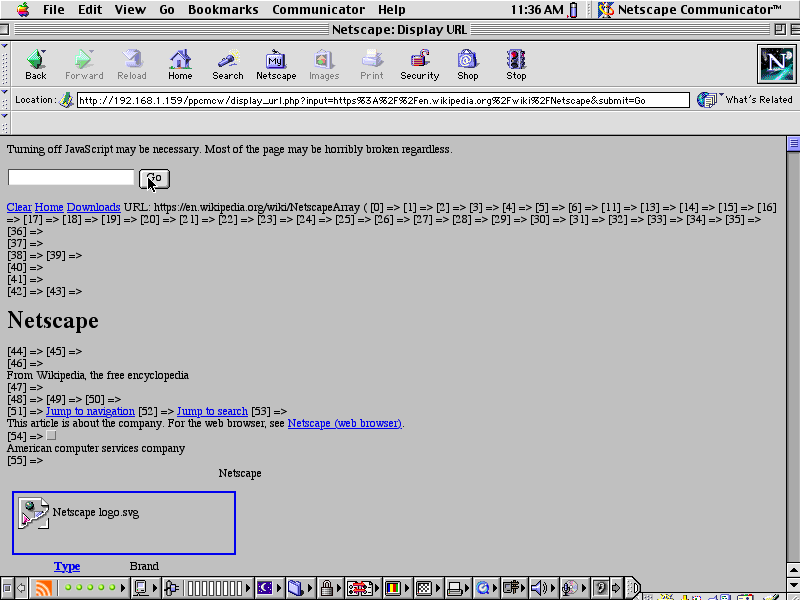The image size is (800, 600).
Task: Click the control strip right scroll arrow
Action: click(x=616, y=588)
